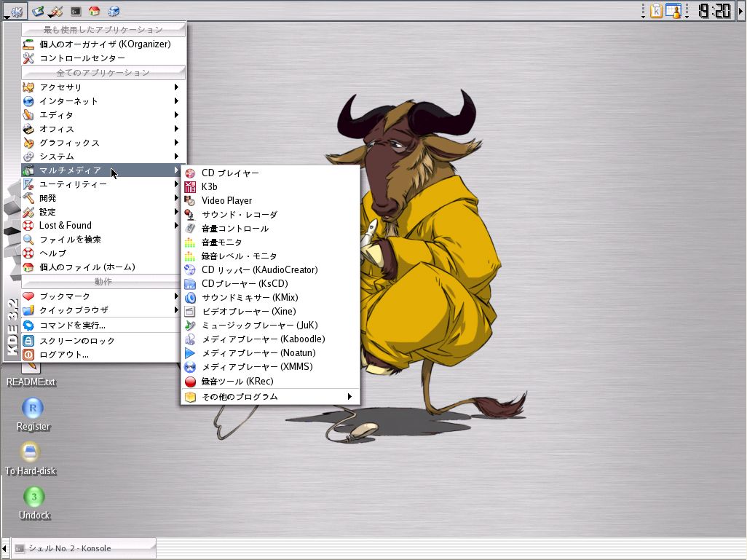
Task: Expand the システム submenu
Action: 103,157
